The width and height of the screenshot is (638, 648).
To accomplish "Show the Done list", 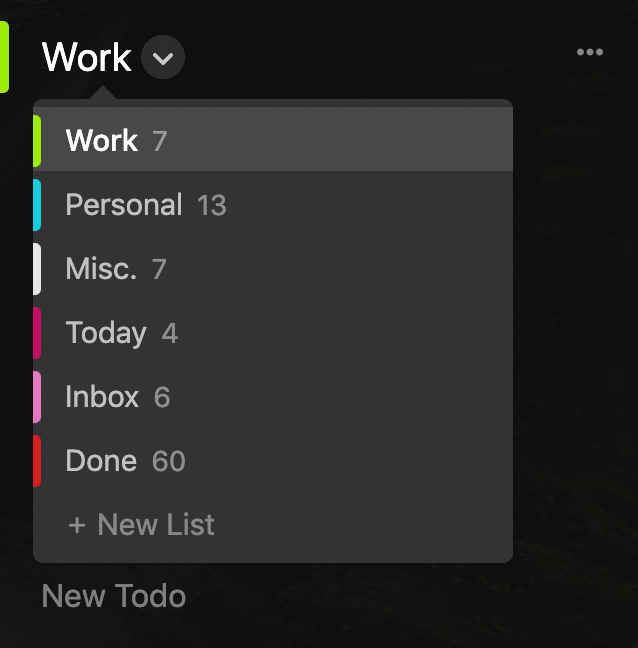I will coord(273,461).
